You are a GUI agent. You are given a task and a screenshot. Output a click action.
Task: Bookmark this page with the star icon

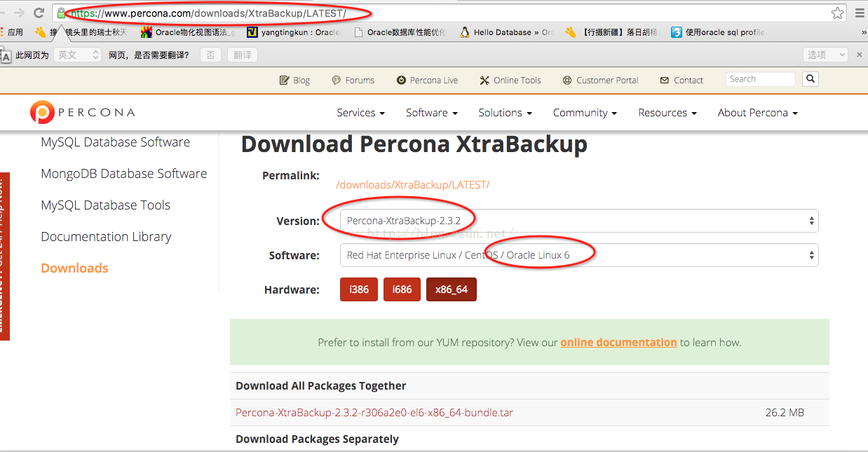(x=837, y=13)
